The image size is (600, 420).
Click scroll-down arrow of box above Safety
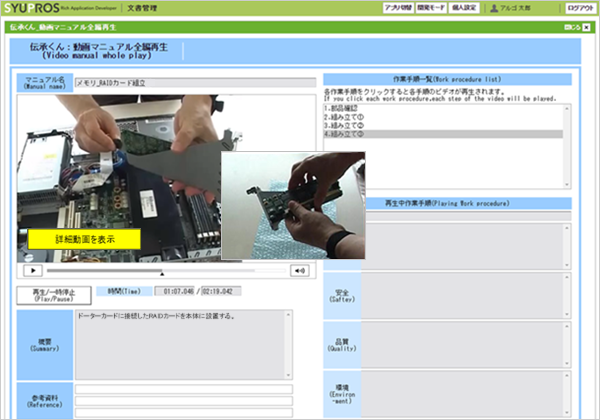(567, 265)
